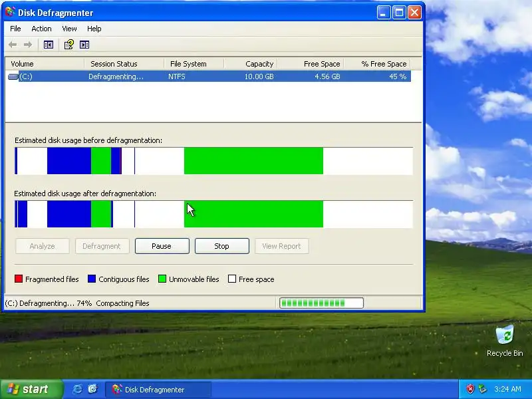This screenshot has width=532, height=399.
Task: Click '(C:) Defragmenting... 74%' status text
Action: point(49,303)
